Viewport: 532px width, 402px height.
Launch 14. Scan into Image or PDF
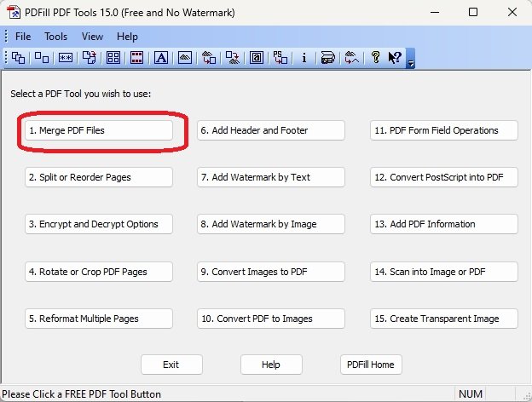tap(444, 272)
